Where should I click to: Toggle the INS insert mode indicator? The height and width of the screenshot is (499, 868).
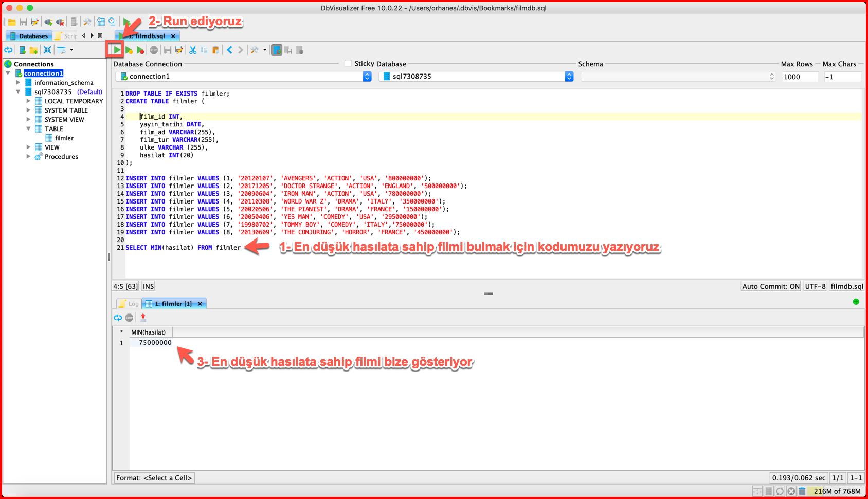click(149, 286)
